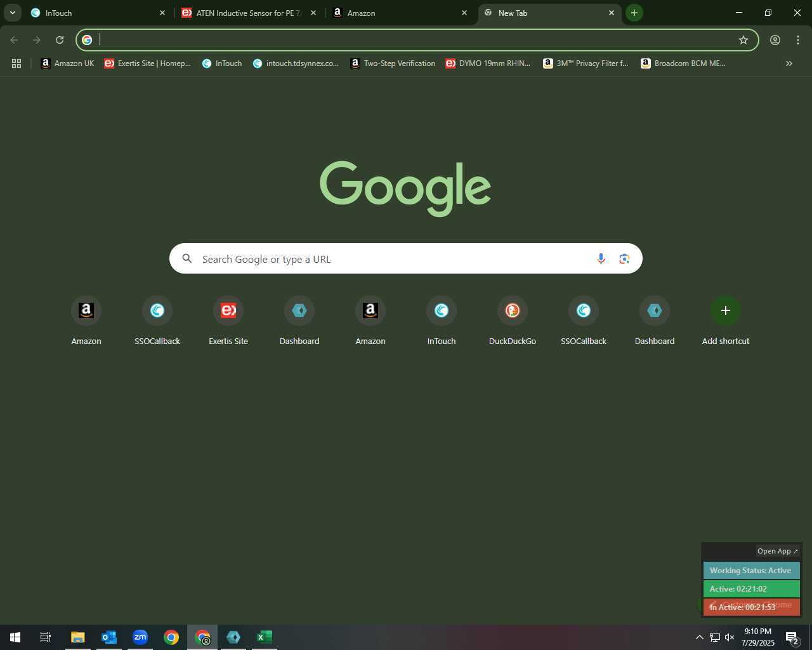This screenshot has width=812, height=650.
Task: Open Zoom from the taskbar
Action: pos(140,637)
